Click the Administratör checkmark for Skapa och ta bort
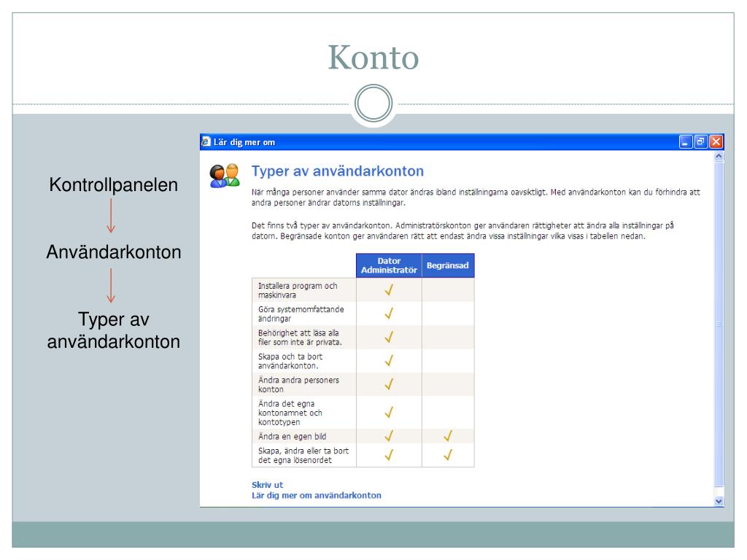 389,360
